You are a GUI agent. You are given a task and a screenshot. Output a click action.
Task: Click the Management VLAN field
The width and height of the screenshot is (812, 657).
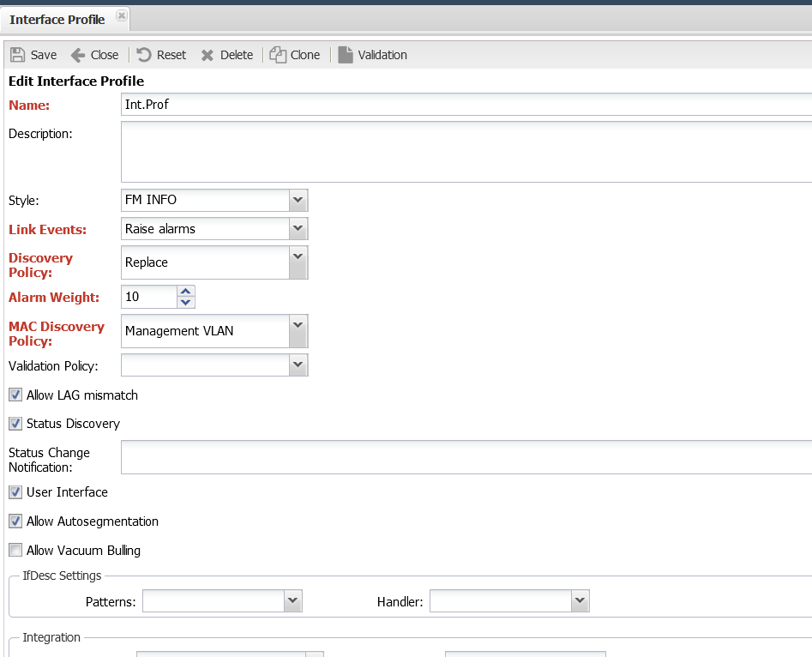(205, 330)
